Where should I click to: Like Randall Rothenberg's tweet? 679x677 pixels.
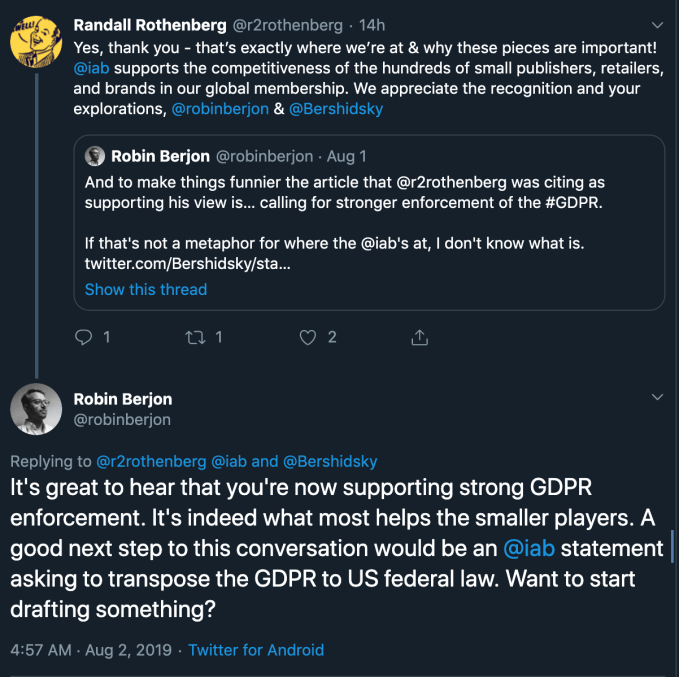(x=309, y=337)
